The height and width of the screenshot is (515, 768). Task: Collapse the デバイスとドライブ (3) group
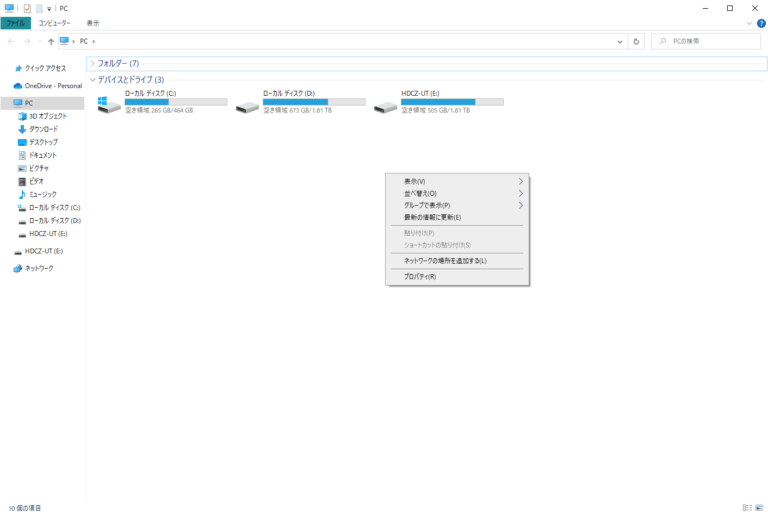point(92,79)
